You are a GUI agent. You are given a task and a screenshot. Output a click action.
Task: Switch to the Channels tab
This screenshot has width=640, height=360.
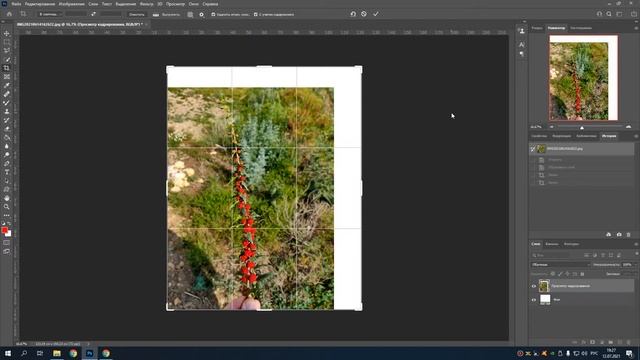[552, 244]
